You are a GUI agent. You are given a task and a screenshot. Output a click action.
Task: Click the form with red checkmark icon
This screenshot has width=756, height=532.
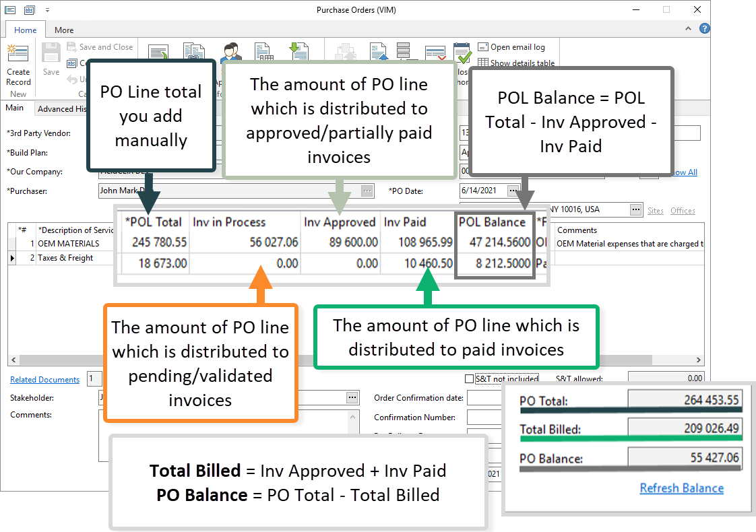coord(435,53)
